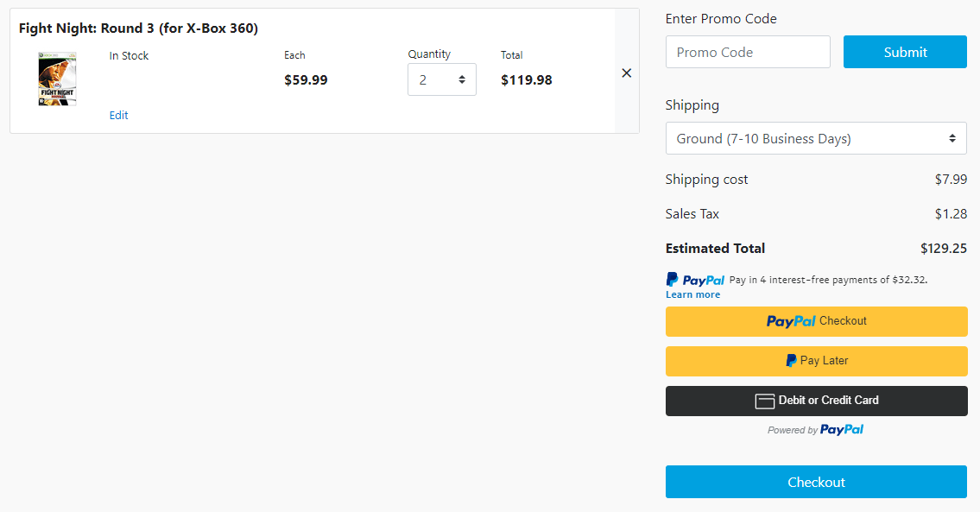This screenshot has width=980, height=512.
Task: Open the PayPal Learn more link
Action: (692, 294)
